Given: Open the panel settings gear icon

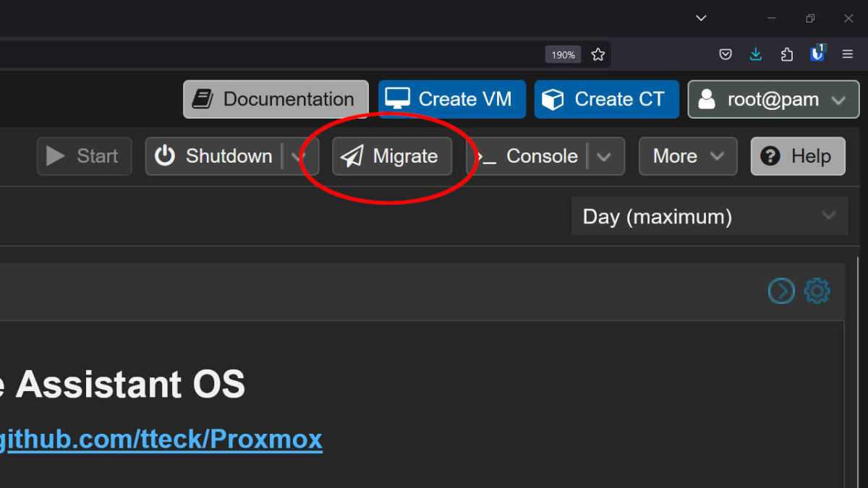Looking at the screenshot, I should click(817, 291).
